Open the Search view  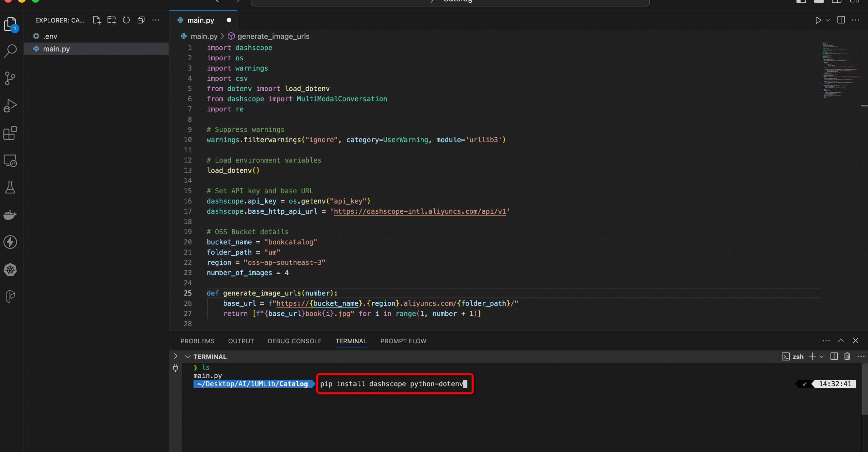11,51
